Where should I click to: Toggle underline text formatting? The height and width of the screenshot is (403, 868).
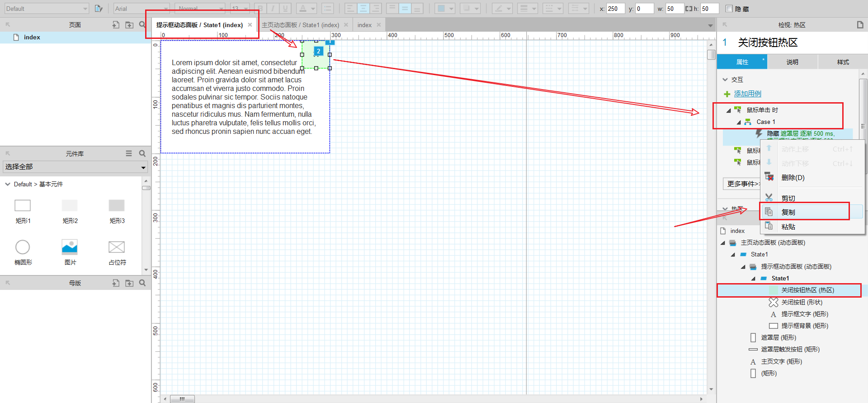[x=285, y=8]
